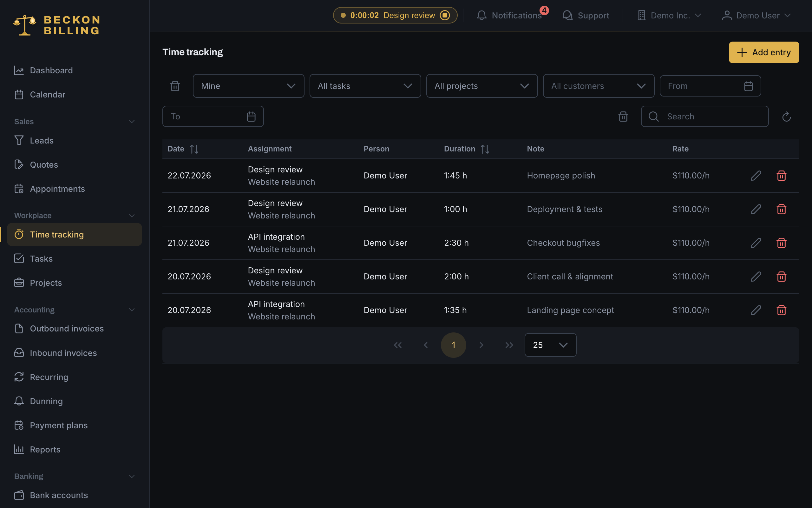Screen dimensions: 812x508
Task: Edit the Landing page concept entry
Action: (756, 310)
